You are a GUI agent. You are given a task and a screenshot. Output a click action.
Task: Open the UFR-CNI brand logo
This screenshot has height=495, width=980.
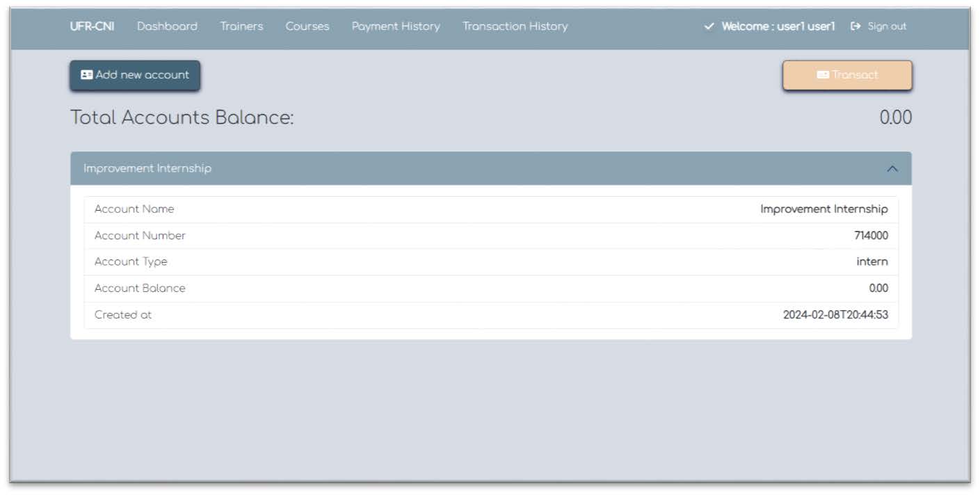(92, 26)
